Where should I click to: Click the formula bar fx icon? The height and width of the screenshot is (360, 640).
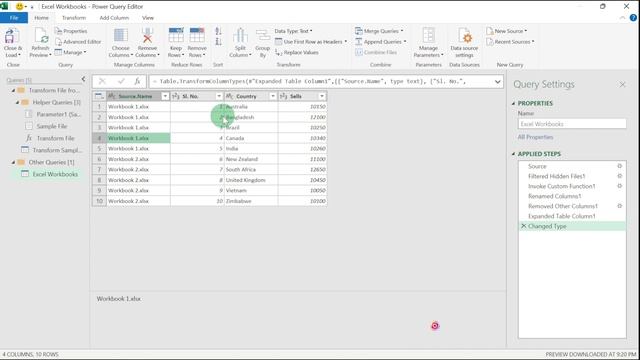(138, 81)
